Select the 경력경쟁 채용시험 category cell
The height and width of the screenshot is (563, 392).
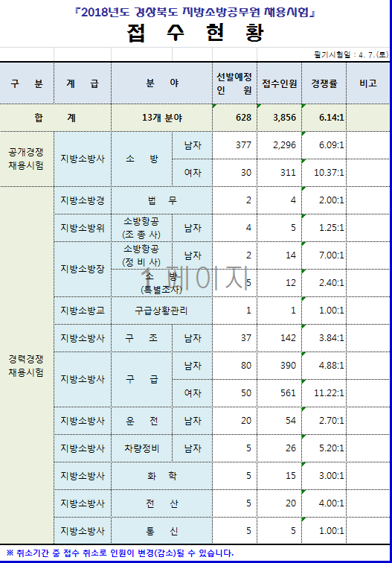[27, 366]
